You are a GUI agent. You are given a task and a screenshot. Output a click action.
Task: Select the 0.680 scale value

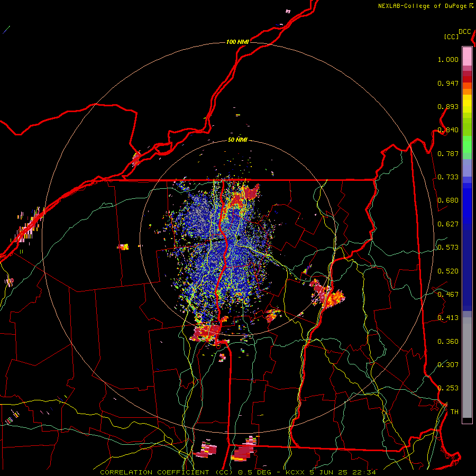pos(448,200)
